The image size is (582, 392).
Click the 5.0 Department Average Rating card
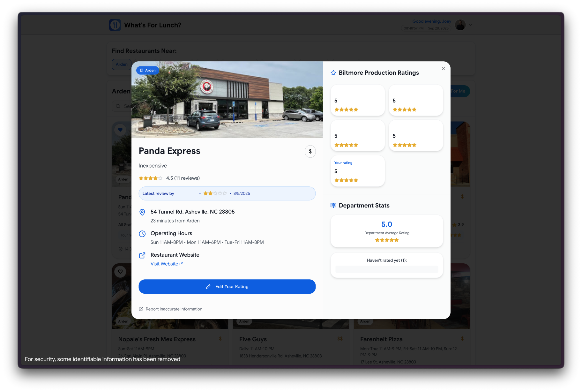click(x=387, y=231)
